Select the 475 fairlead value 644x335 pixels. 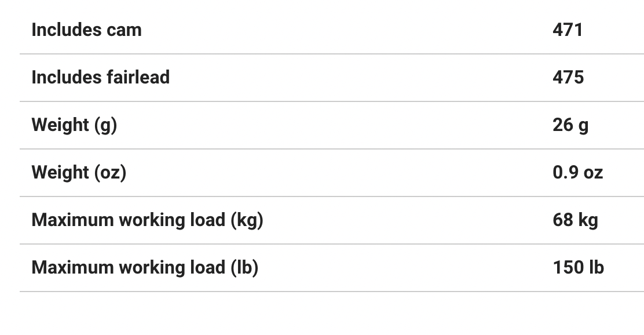568,77
